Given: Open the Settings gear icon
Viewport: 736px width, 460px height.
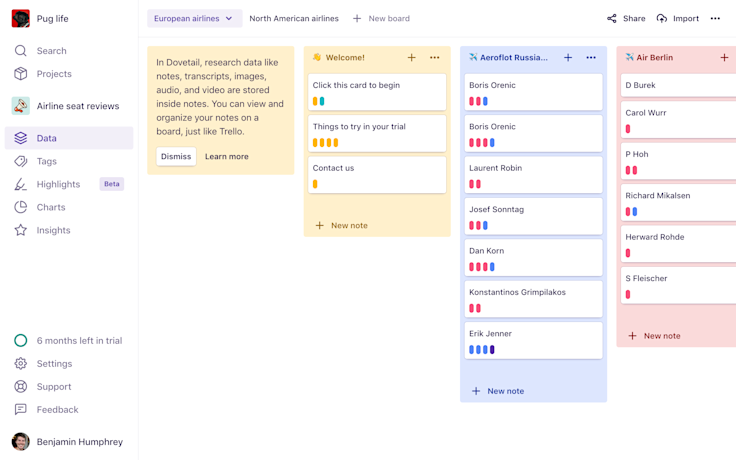Looking at the screenshot, I should coord(21,363).
